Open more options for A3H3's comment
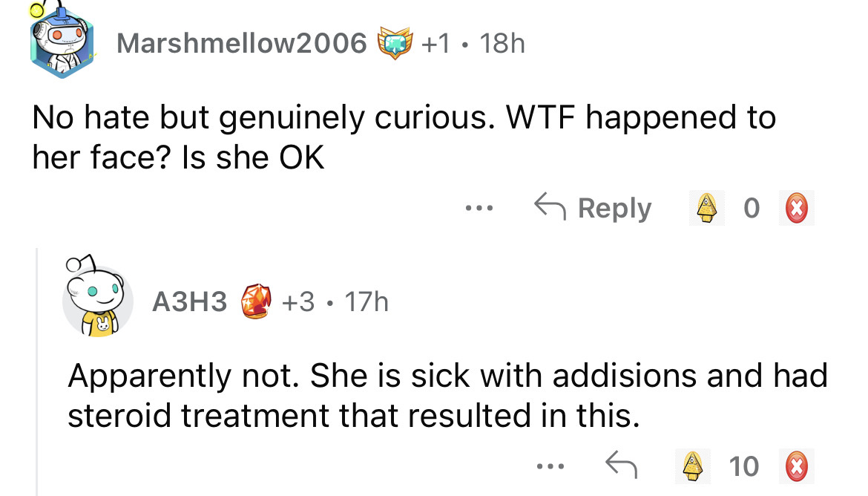868x496 pixels. click(x=550, y=466)
